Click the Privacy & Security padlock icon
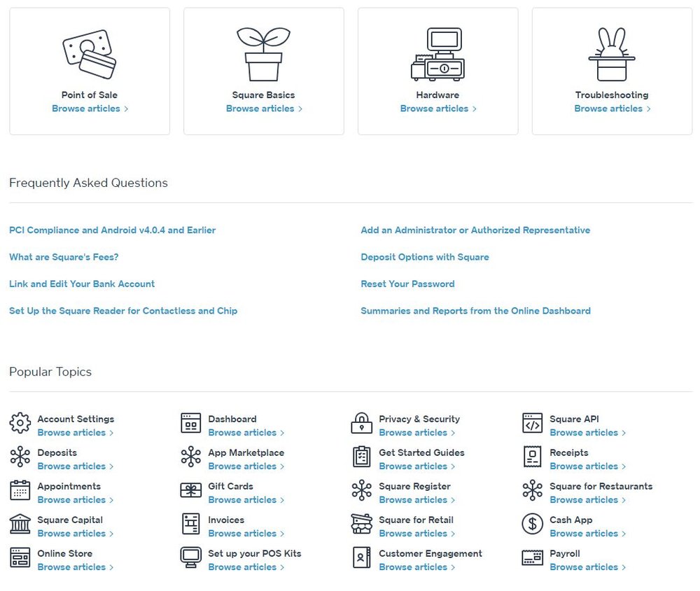Screen dimensions: 700x591 click(x=361, y=423)
